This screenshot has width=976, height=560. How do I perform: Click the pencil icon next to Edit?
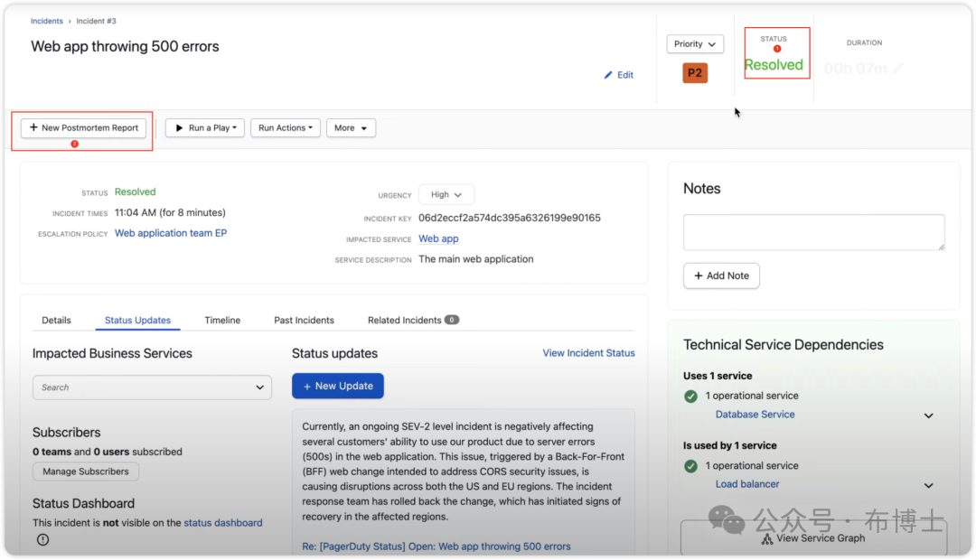tap(608, 75)
